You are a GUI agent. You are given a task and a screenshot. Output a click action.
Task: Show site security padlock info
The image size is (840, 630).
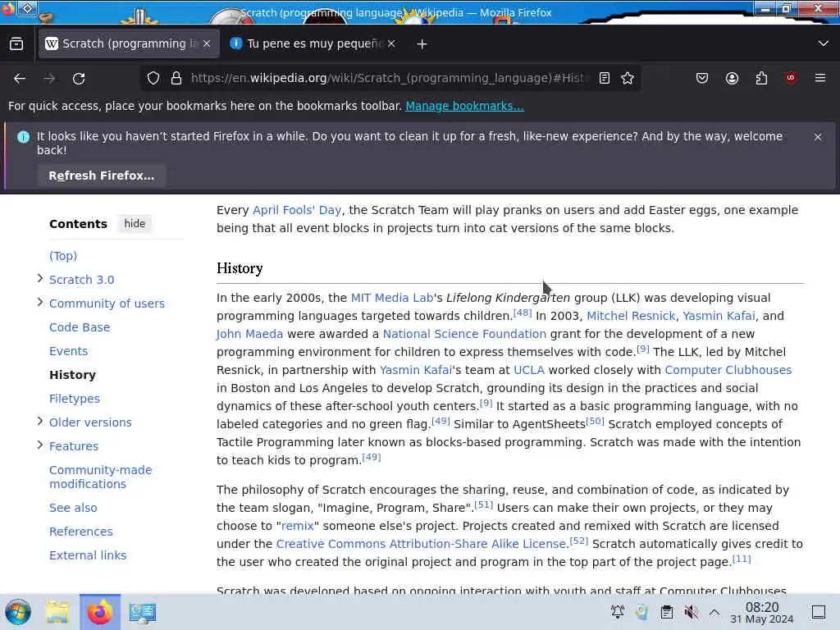pyautogui.click(x=176, y=78)
